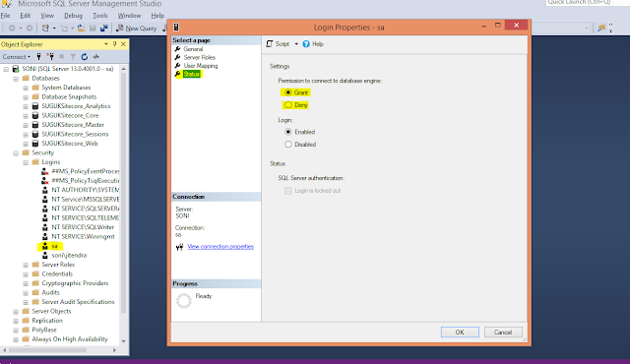This screenshot has height=364, width=630.
Task: Select the Database Snapshots folder icon
Action: pyautogui.click(x=35, y=96)
